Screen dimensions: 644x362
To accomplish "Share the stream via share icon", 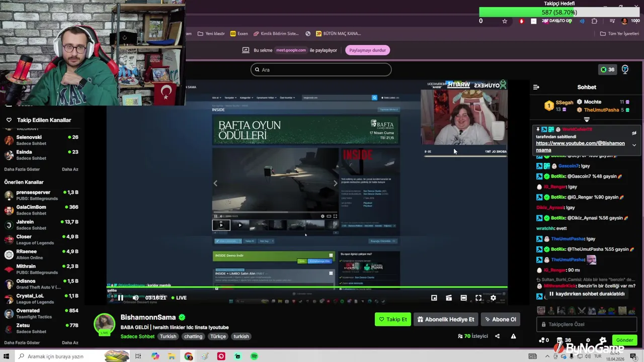I will tap(497, 336).
